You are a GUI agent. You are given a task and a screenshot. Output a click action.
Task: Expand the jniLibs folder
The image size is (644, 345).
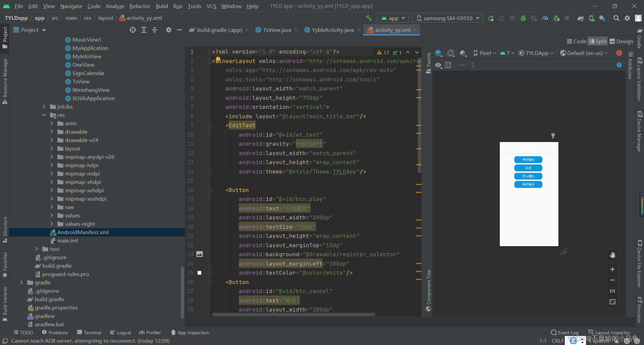coord(44,107)
